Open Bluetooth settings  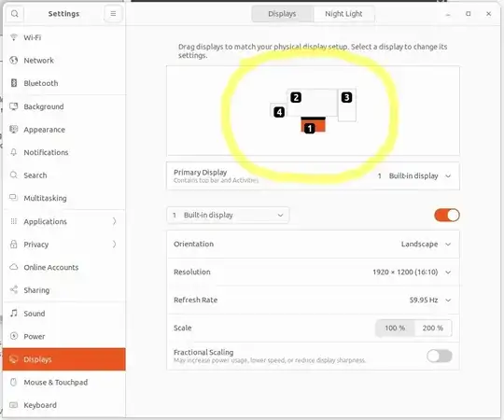pyautogui.click(x=64, y=83)
